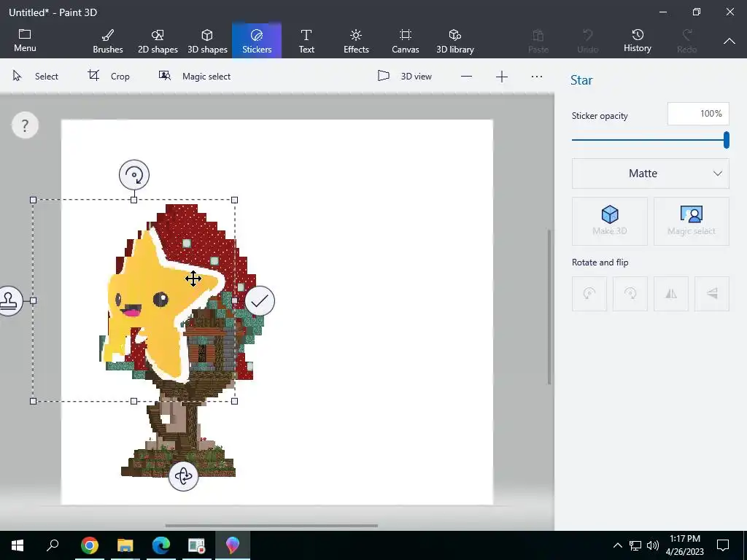Open File Explorer from taskbar

[125, 545]
